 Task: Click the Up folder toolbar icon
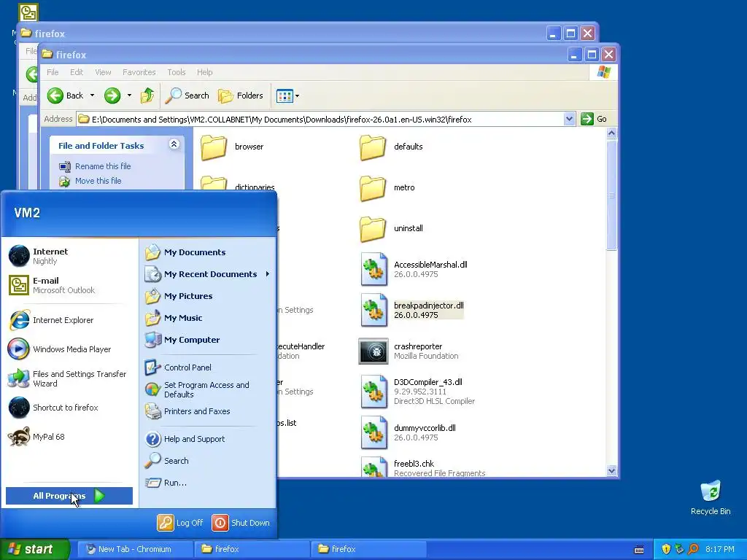click(x=147, y=96)
